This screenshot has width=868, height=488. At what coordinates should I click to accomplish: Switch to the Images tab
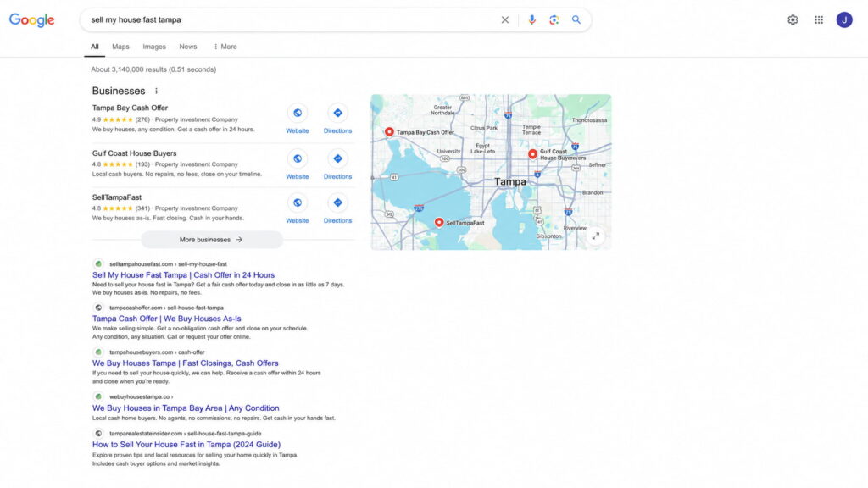coord(154,47)
